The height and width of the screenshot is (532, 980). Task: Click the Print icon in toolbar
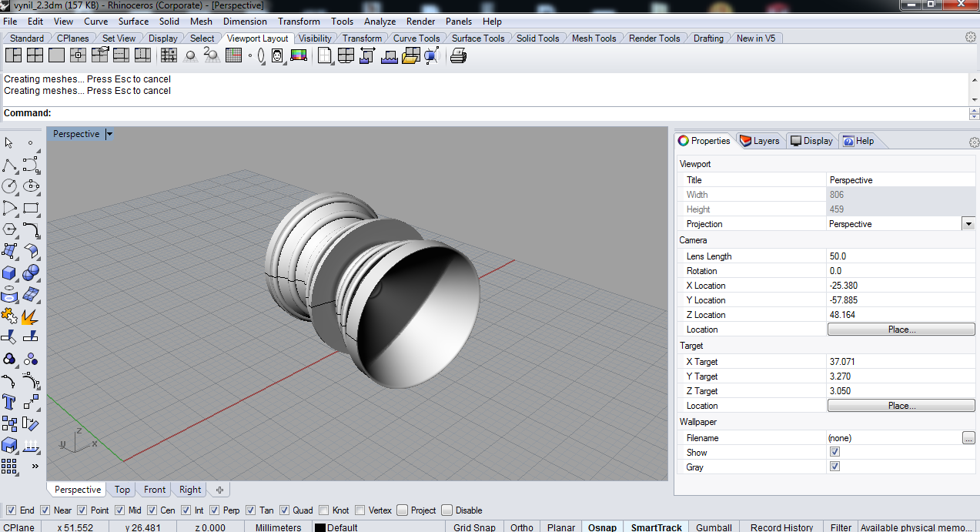click(458, 55)
